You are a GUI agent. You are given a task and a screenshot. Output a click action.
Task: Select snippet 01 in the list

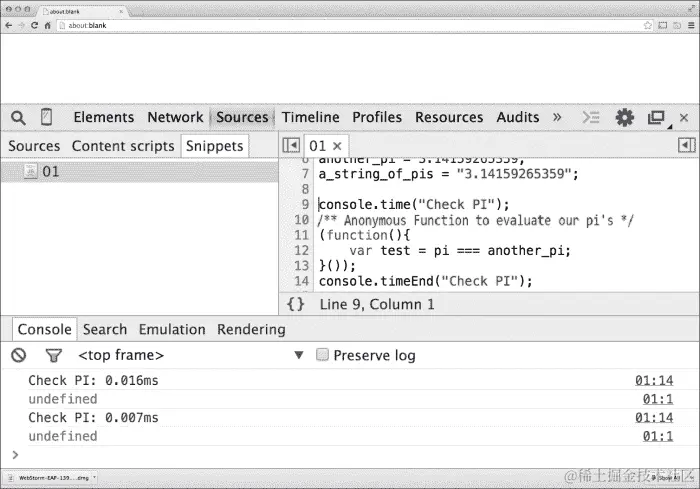[139, 171]
